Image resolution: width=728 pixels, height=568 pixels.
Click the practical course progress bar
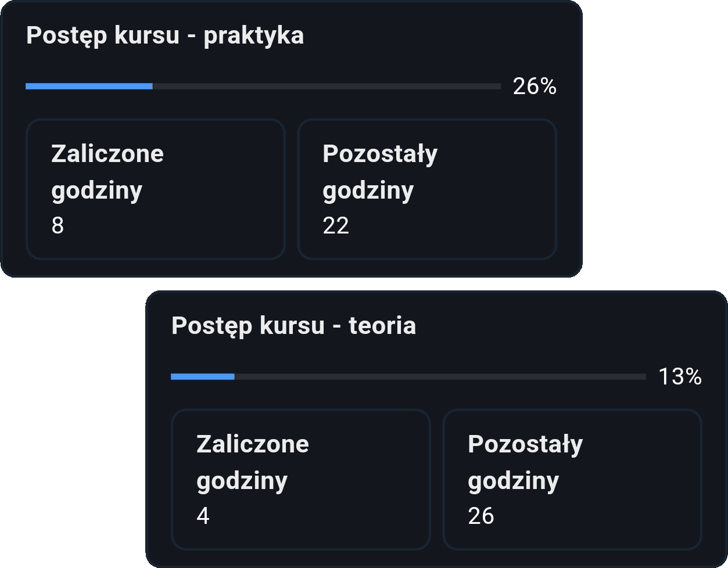click(x=263, y=87)
